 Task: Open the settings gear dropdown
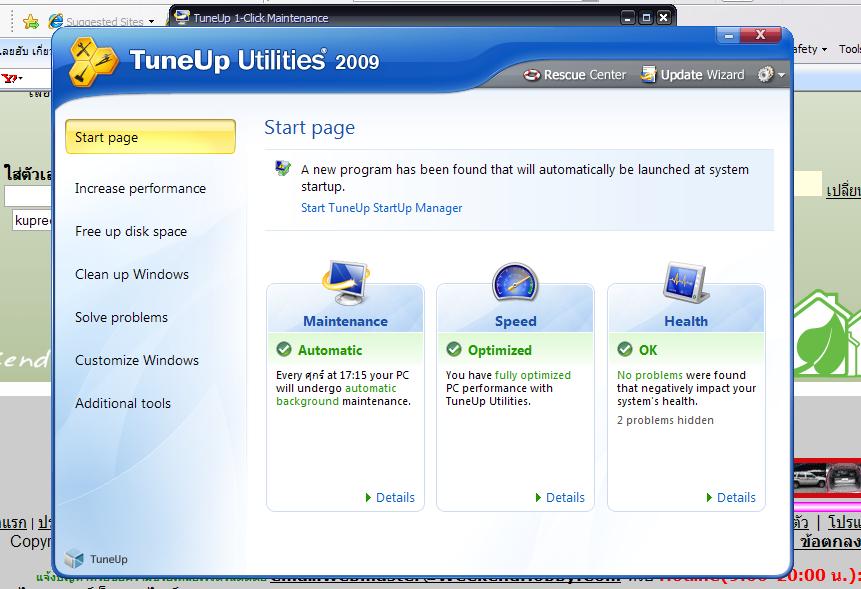coord(770,75)
